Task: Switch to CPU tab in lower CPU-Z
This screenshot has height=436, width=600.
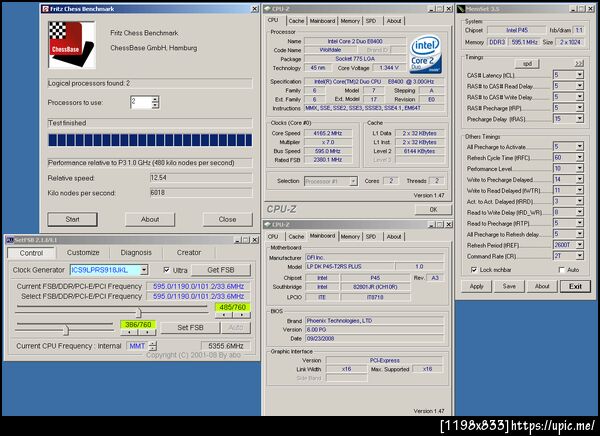Action: [x=273, y=237]
